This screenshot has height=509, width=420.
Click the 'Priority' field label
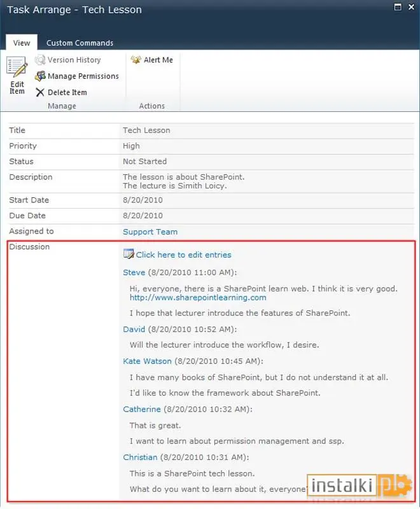click(x=23, y=146)
